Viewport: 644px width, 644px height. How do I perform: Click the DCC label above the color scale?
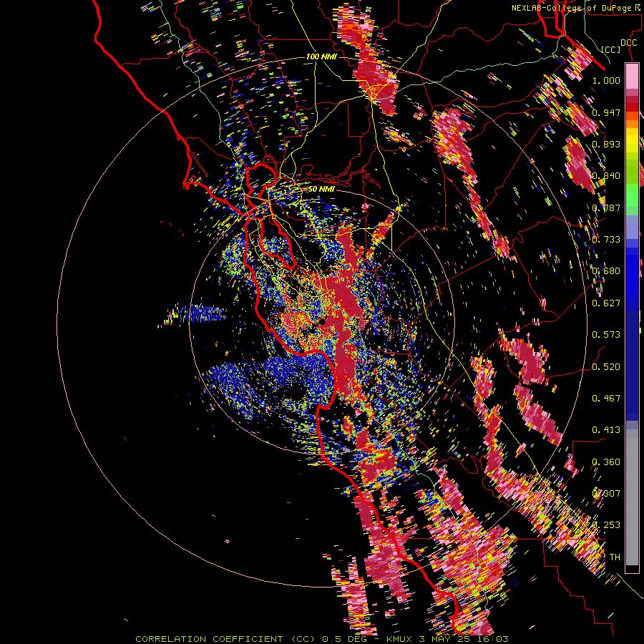[628, 43]
